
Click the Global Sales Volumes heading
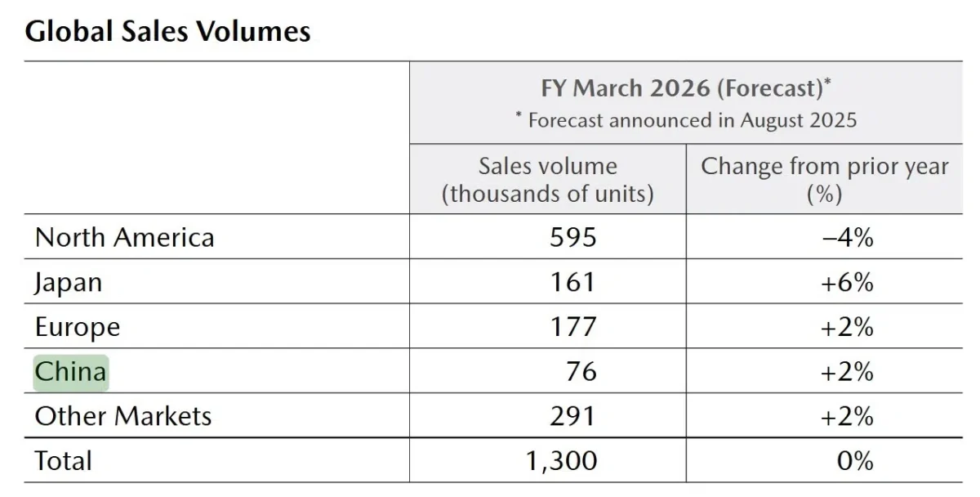click(168, 31)
